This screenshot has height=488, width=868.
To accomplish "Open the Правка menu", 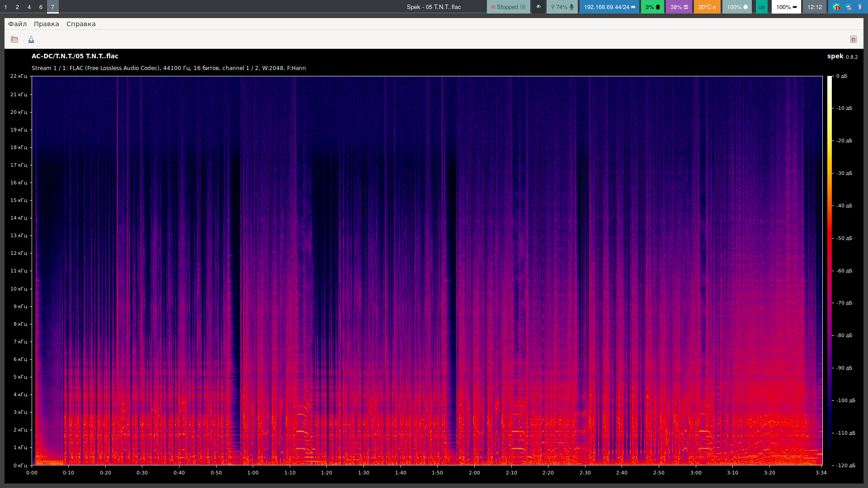I will [46, 24].
